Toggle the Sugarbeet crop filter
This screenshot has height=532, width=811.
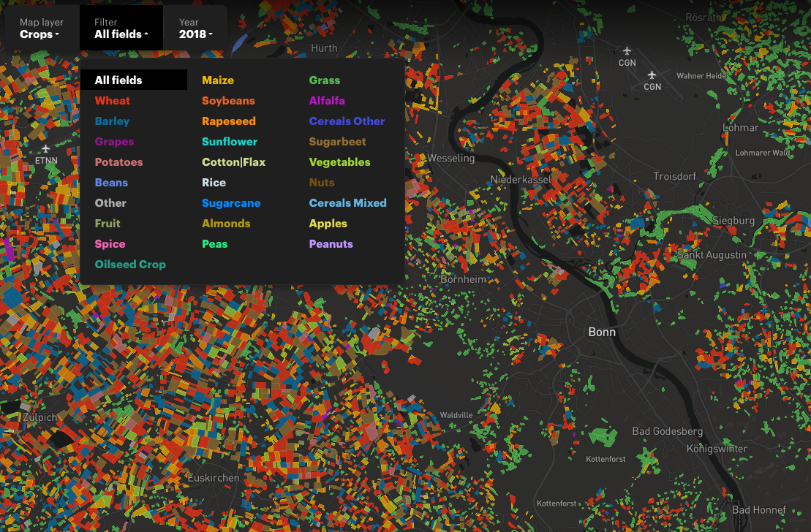coord(337,141)
